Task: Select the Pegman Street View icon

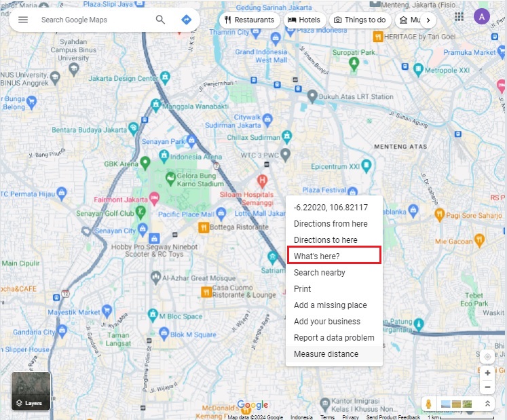Action: (x=429, y=404)
